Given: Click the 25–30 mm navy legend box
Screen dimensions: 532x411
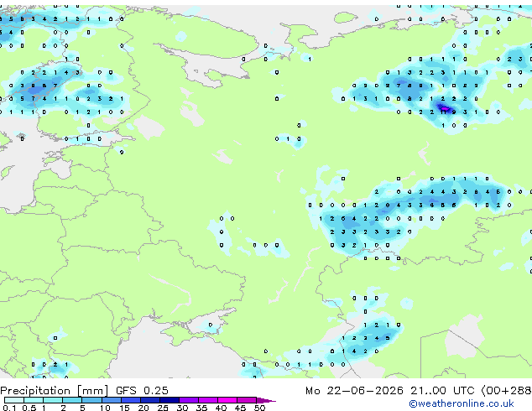Looking at the screenshot, I should point(169,400).
